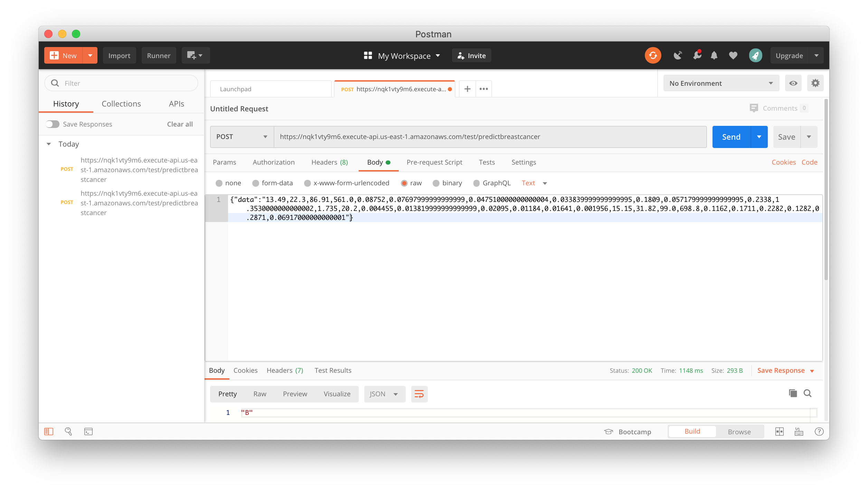The width and height of the screenshot is (868, 491).
Task: Click the Bootcamp graduation cap
Action: (608, 432)
